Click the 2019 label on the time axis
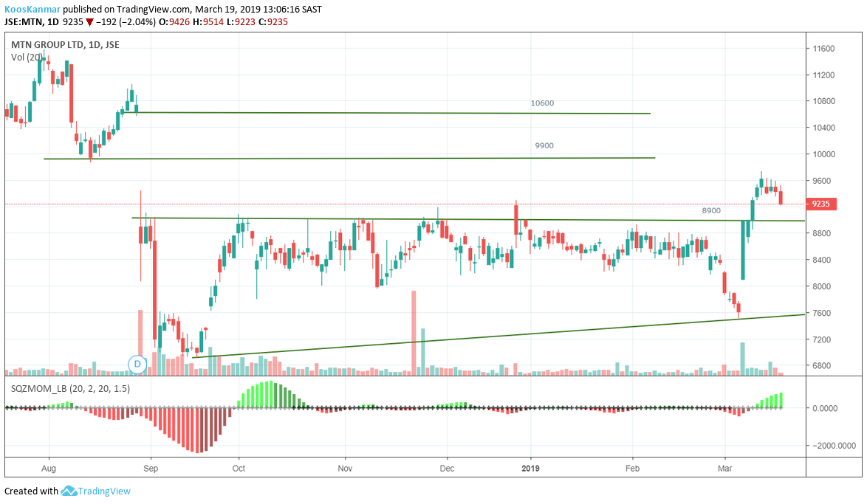Image resolution: width=867 pixels, height=504 pixels. coord(531,469)
